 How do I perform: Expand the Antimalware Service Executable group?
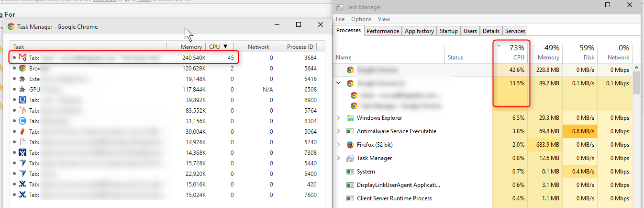tap(339, 131)
